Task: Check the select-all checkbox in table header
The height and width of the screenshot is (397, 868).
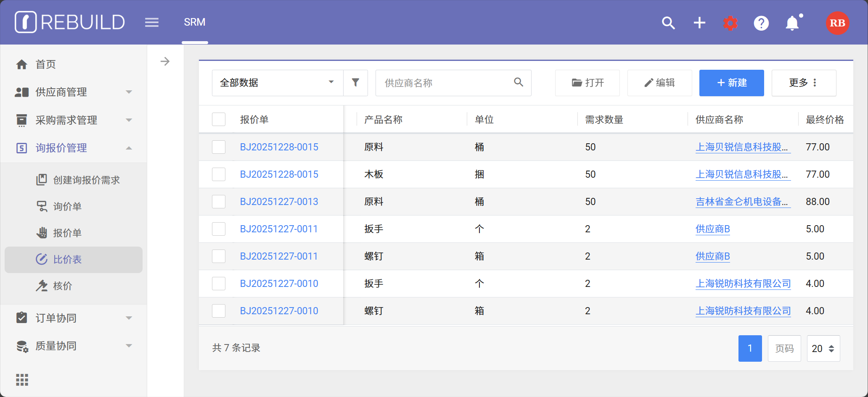Action: pos(219,120)
